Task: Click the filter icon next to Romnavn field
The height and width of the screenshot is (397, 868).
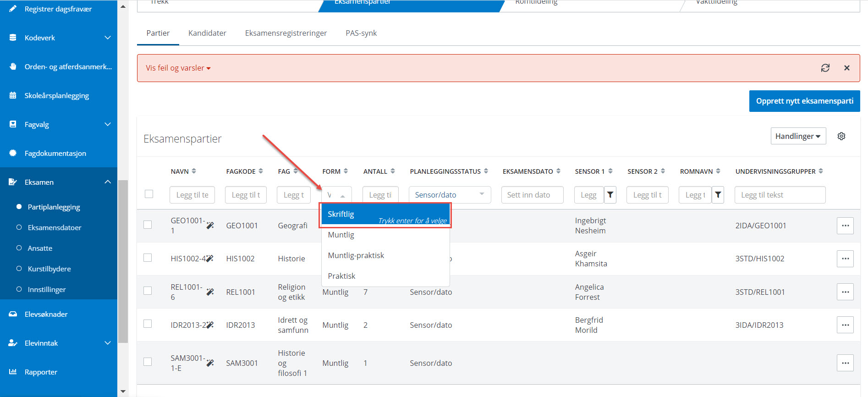Action: click(x=718, y=195)
